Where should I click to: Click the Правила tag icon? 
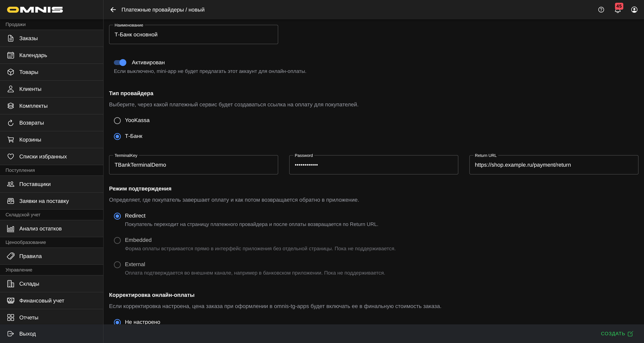[11, 256]
